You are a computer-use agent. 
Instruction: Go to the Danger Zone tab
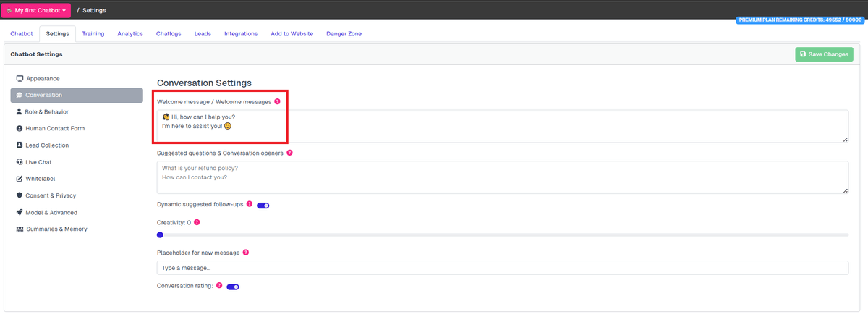(x=344, y=34)
